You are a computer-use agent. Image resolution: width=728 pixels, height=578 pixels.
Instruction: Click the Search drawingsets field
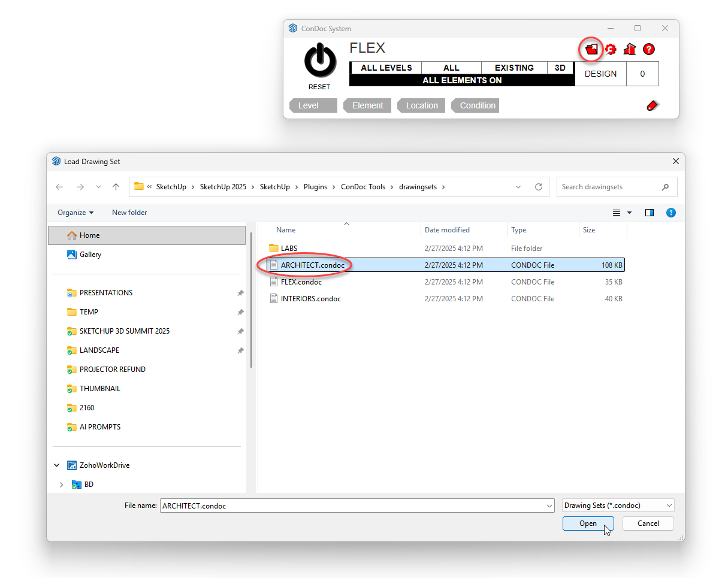pos(617,187)
